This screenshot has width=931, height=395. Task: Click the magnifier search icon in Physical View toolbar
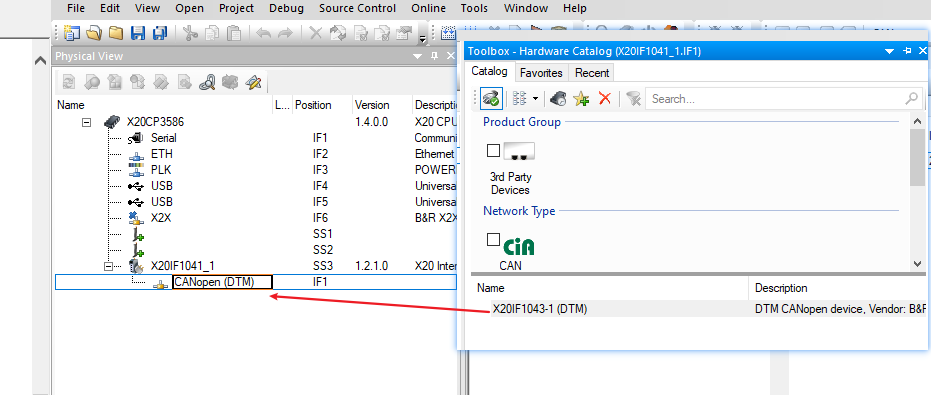point(207,82)
